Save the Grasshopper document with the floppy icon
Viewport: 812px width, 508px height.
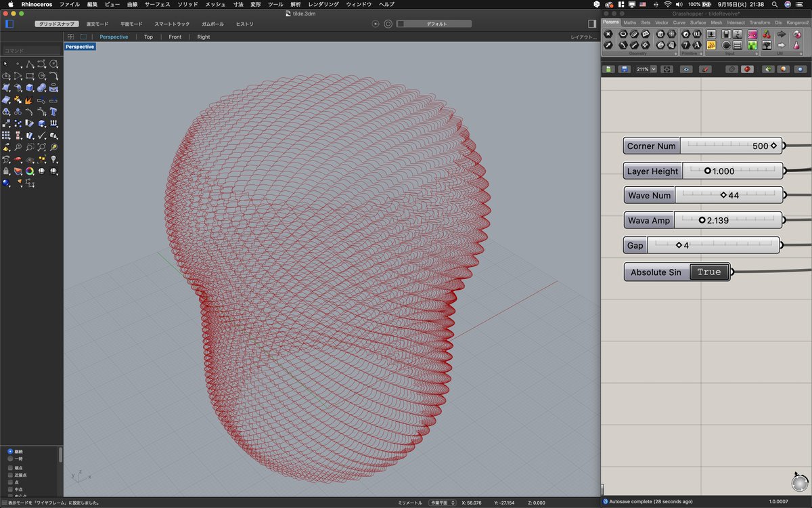click(624, 69)
